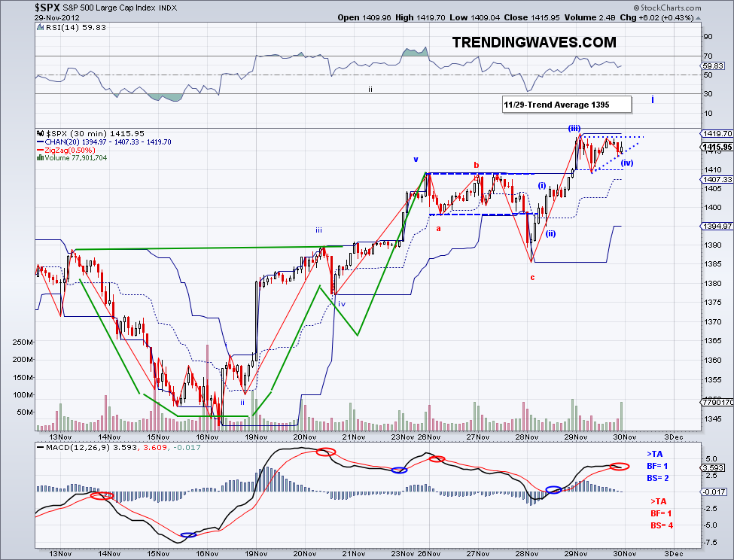The image size is (734, 560).
Task: Click the red >TA annotation
Action: click(x=658, y=501)
